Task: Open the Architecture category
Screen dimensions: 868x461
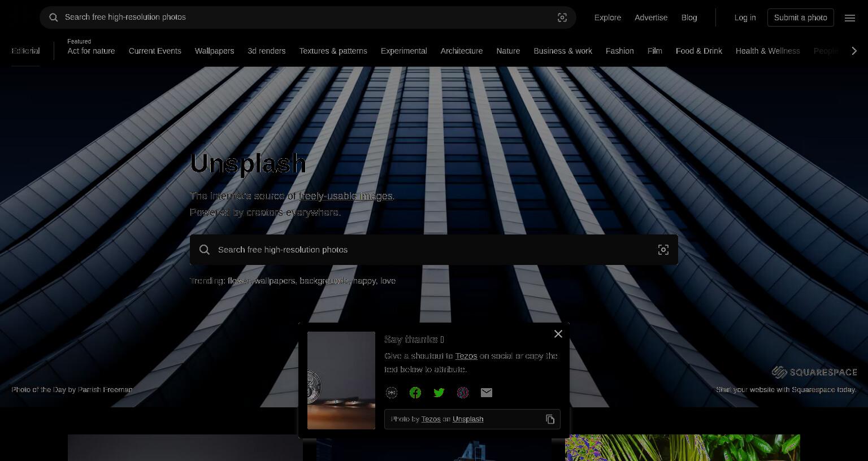Action: click(462, 51)
